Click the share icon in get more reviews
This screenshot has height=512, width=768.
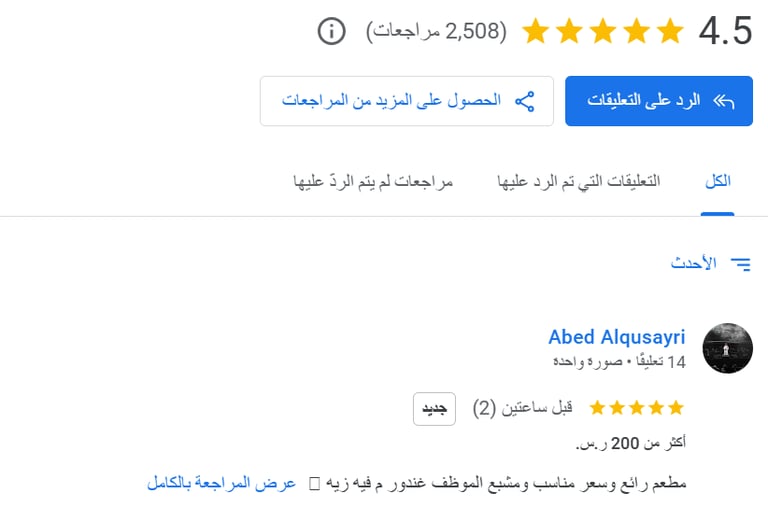525,101
